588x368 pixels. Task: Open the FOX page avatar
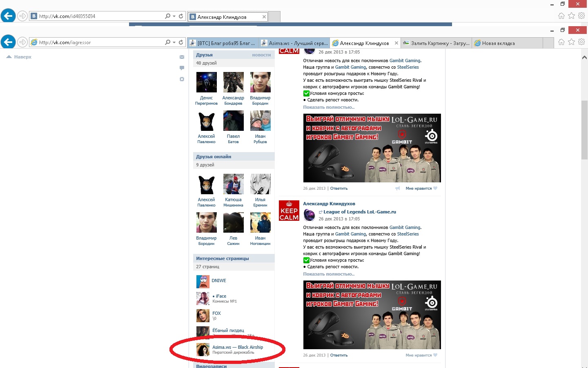(203, 316)
